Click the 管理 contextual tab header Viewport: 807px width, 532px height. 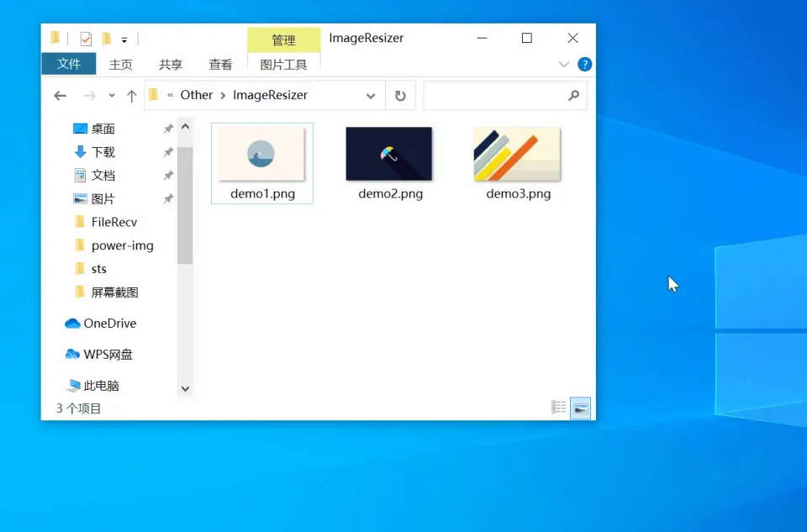click(x=283, y=40)
